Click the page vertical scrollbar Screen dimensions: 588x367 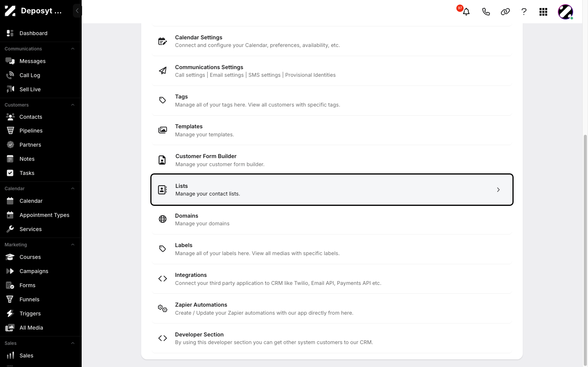point(585,250)
